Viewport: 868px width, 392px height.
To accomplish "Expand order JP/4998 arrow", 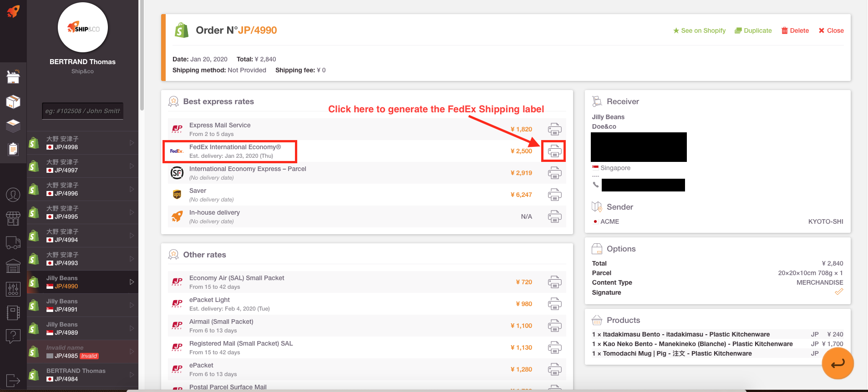I will click(x=132, y=143).
